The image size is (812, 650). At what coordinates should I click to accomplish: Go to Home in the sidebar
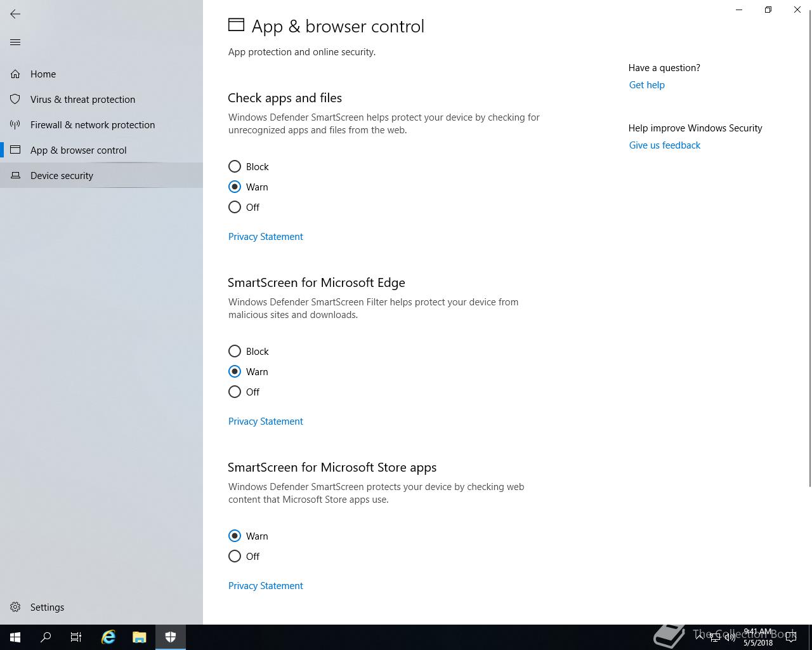click(x=101, y=74)
